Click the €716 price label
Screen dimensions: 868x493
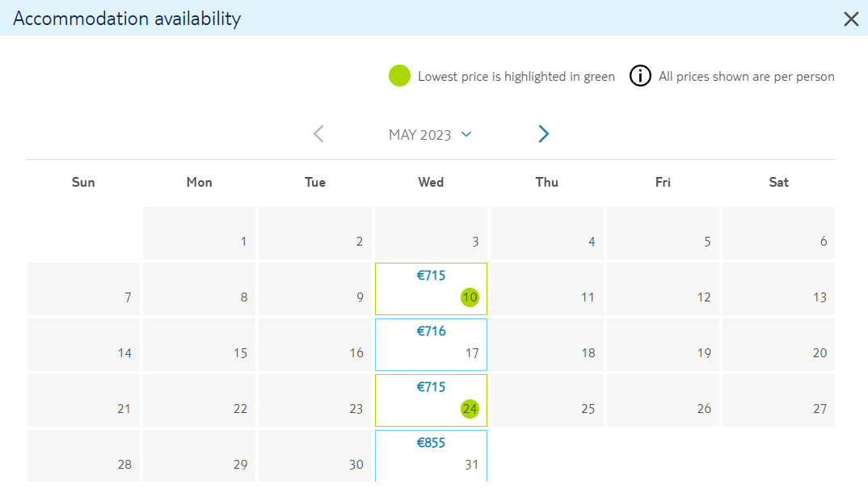pyautogui.click(x=431, y=331)
